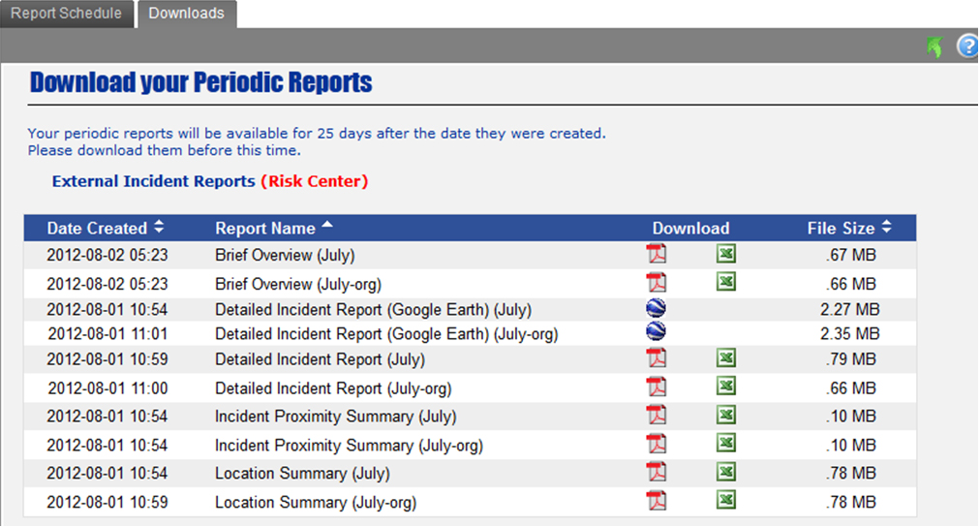This screenshot has height=527, width=980.
Task: Click the Location Summary (July-org) report name
Action: [x=316, y=503]
